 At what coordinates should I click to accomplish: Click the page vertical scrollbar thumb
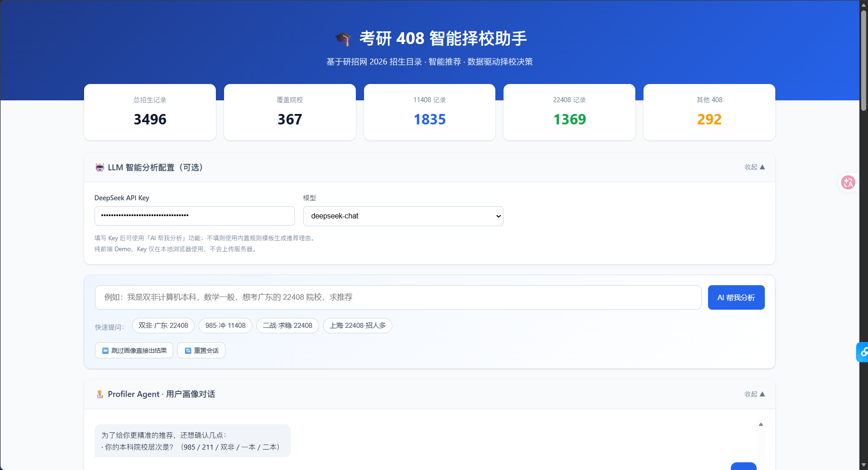click(863, 60)
